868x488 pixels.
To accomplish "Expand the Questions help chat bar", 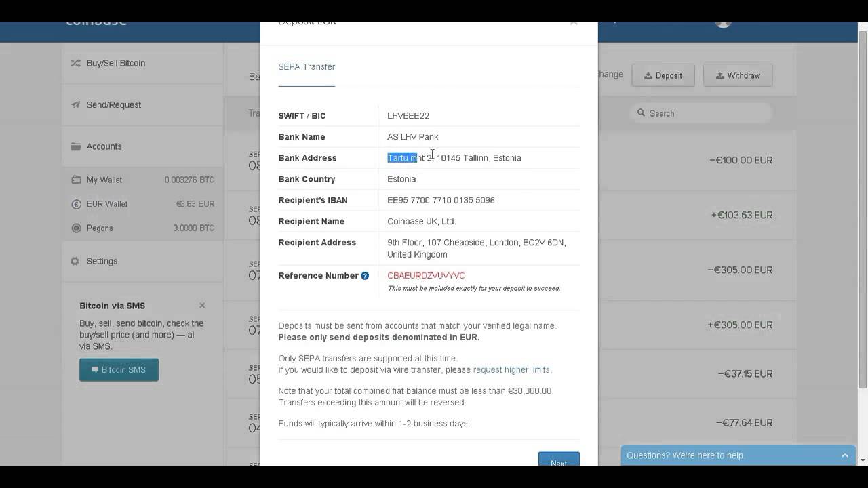I will click(738, 455).
